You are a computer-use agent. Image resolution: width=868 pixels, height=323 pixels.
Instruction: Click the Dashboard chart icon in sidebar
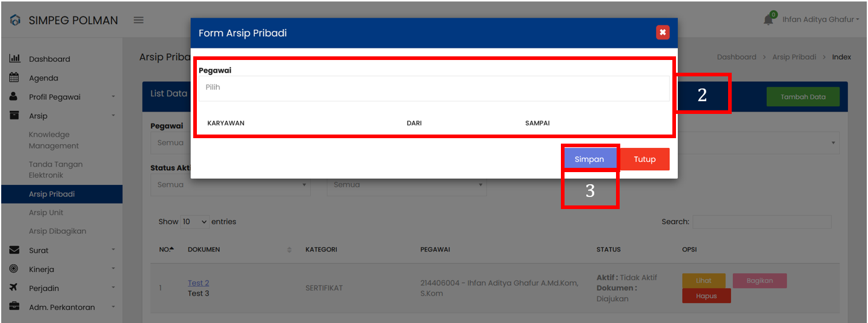point(15,59)
